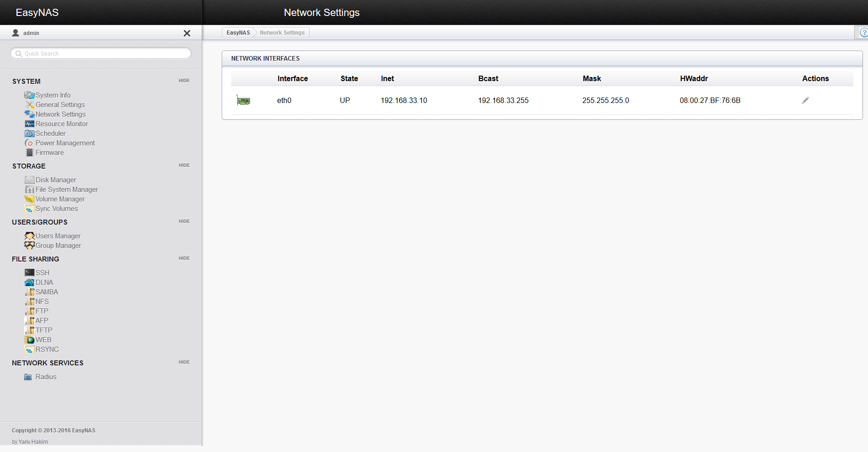The image size is (868, 452).
Task: Click the File System Manager icon
Action: [x=30, y=190]
